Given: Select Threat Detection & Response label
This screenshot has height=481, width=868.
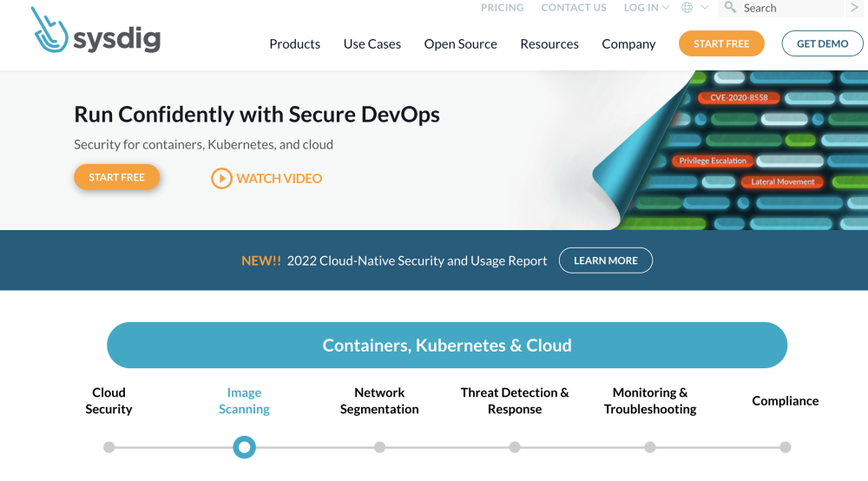Looking at the screenshot, I should tap(515, 401).
